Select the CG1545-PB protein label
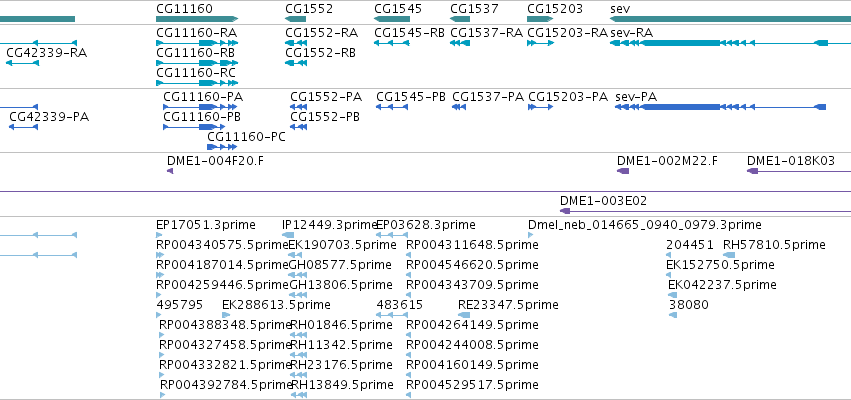This screenshot has height=400, width=851. 411,97
